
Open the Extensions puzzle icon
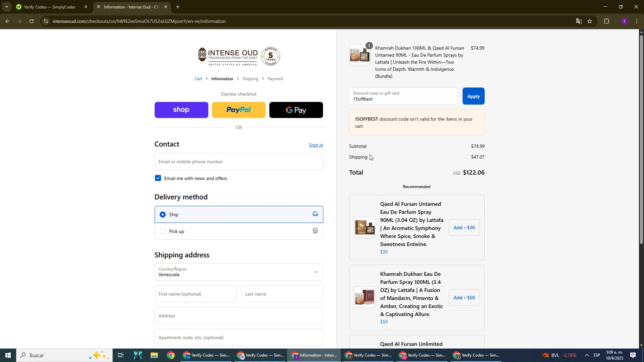pos(607,21)
